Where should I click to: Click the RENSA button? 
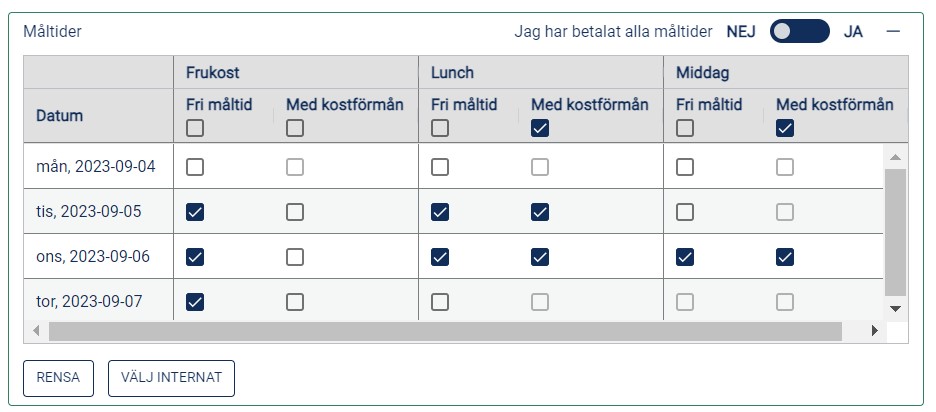pos(58,378)
